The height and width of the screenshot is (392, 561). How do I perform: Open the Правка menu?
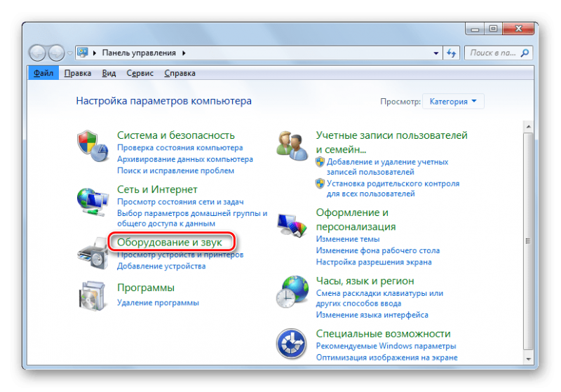point(78,73)
